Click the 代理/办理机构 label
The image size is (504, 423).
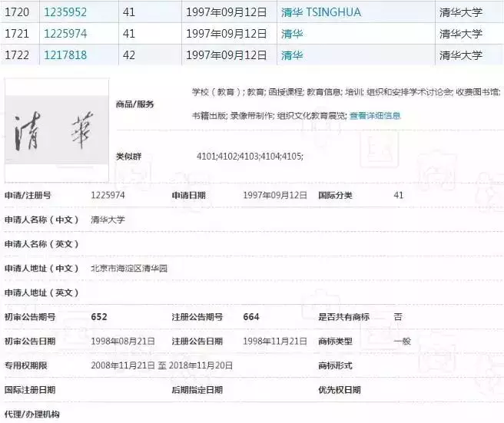coord(32,415)
